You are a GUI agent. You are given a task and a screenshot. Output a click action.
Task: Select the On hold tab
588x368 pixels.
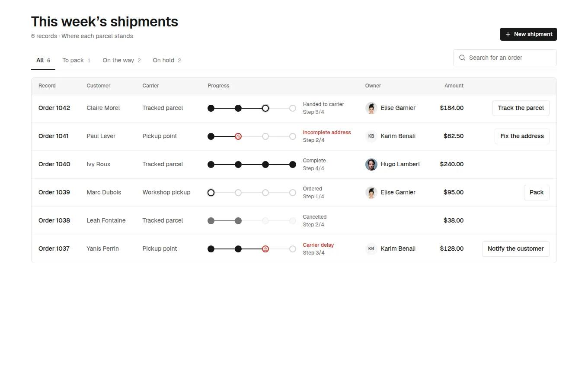pos(167,61)
